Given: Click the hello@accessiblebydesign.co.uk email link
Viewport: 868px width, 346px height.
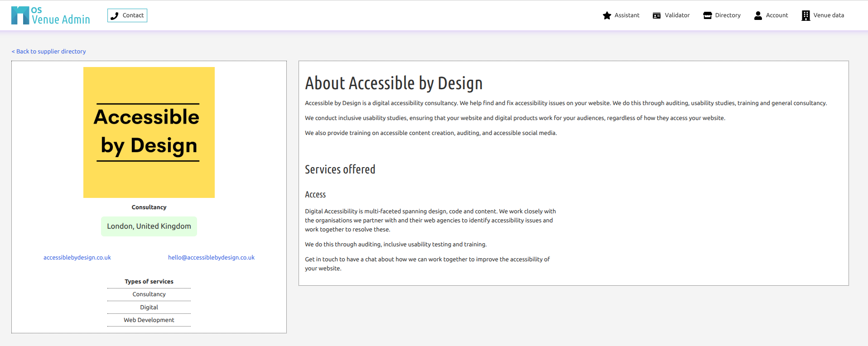Looking at the screenshot, I should tap(211, 258).
